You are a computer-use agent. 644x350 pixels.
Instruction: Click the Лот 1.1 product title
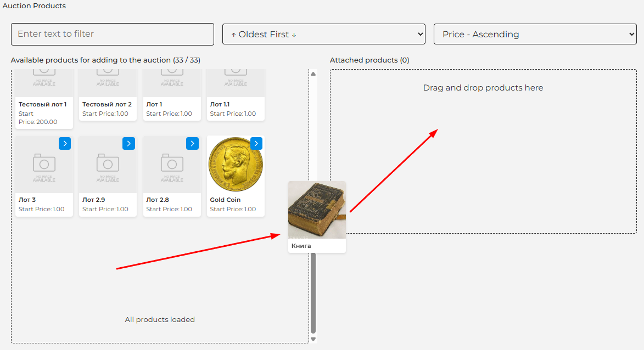[x=220, y=104]
